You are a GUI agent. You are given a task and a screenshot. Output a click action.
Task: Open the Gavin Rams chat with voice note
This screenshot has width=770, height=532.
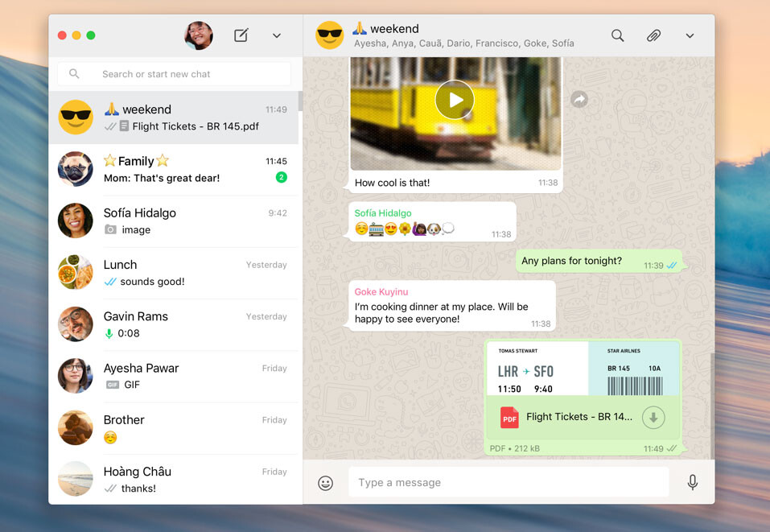[x=161, y=324]
